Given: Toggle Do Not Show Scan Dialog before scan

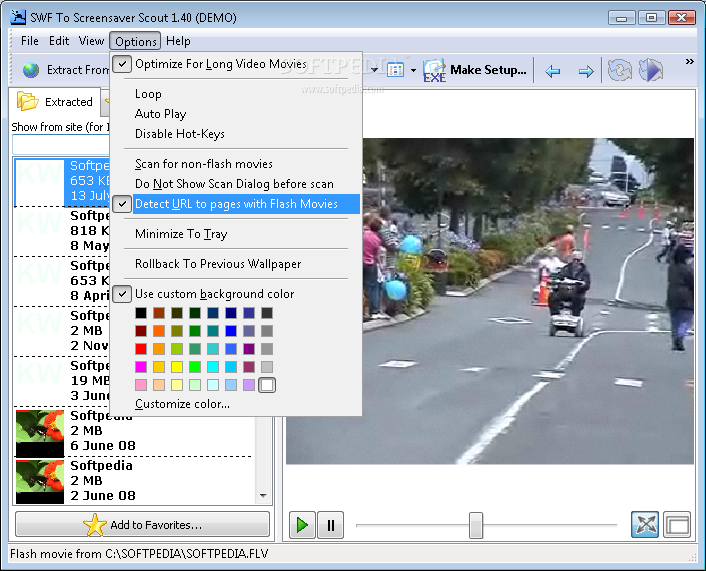Looking at the screenshot, I should [x=236, y=184].
